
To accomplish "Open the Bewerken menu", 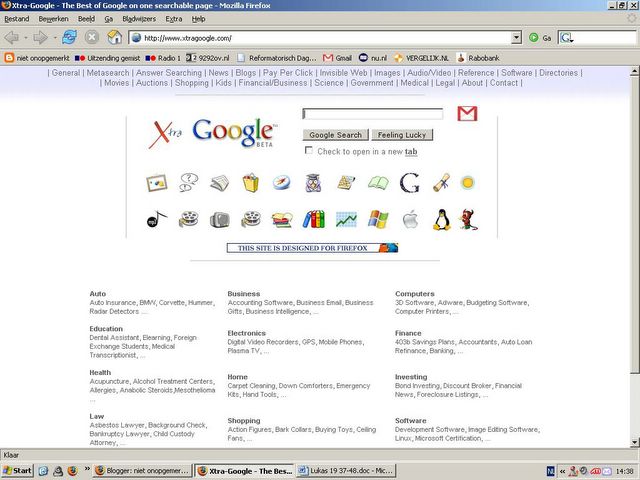I will tap(53, 19).
